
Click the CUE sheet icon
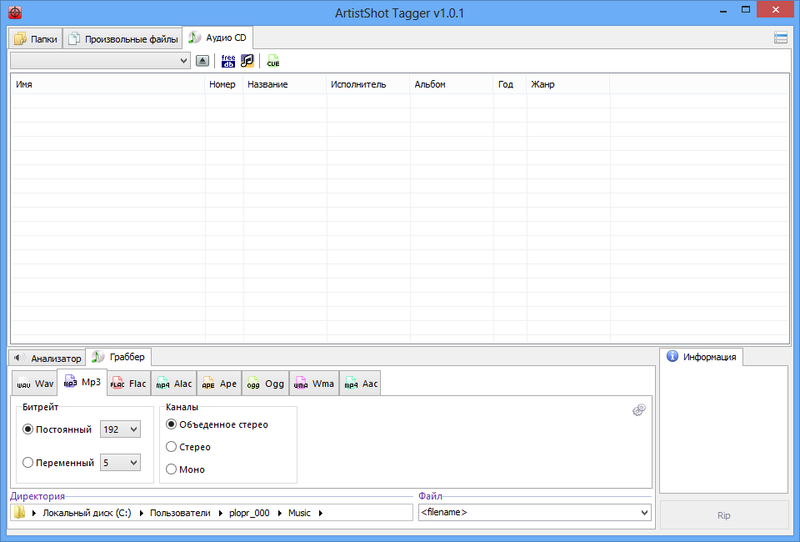273,61
